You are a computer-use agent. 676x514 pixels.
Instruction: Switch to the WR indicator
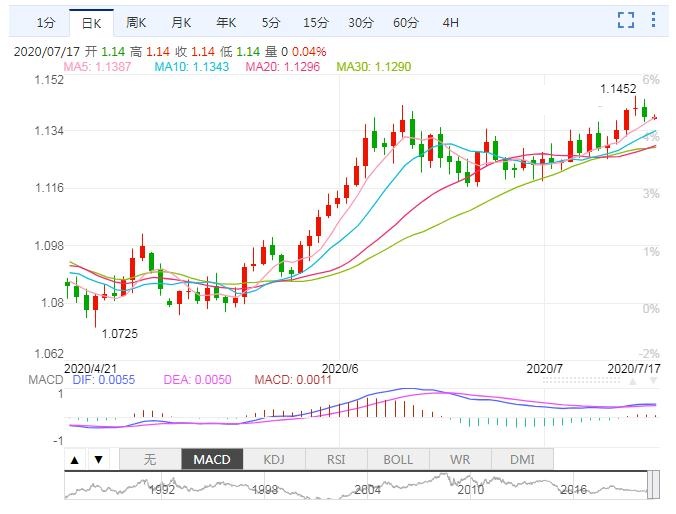460,460
